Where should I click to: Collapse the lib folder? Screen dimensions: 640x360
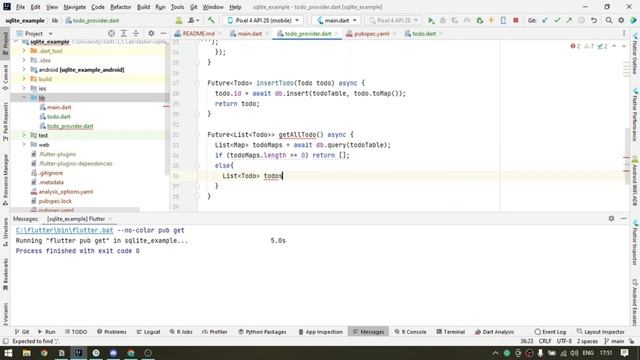pos(24,98)
